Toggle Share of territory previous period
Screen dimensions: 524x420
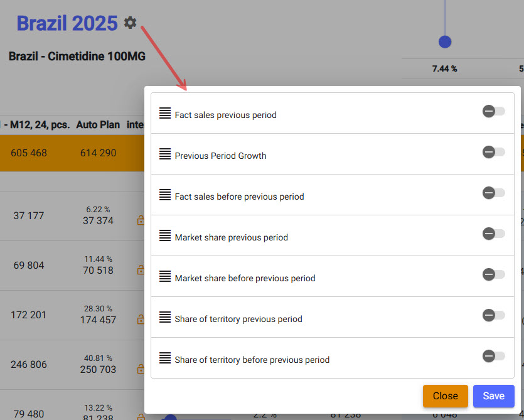point(493,316)
